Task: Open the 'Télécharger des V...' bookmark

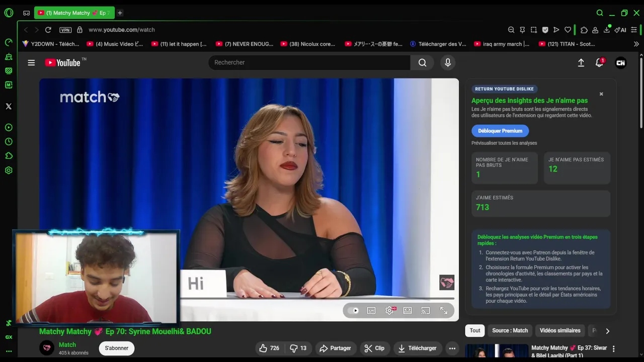Action: tap(438, 44)
